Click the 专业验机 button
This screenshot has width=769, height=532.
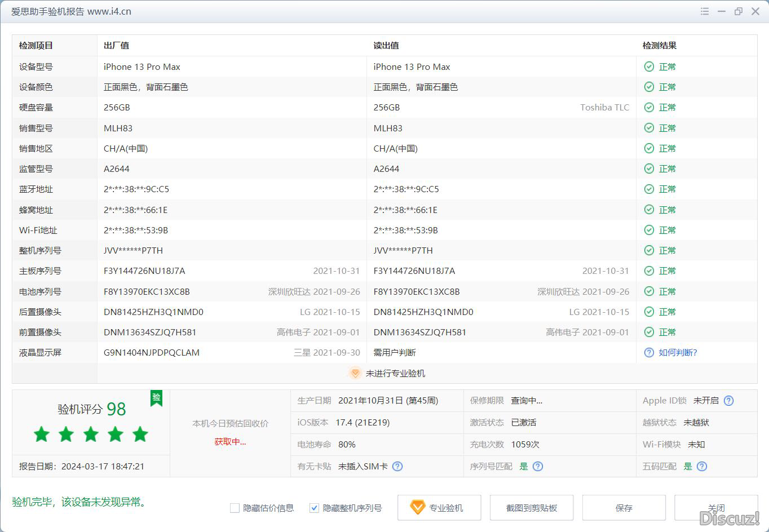click(x=439, y=508)
